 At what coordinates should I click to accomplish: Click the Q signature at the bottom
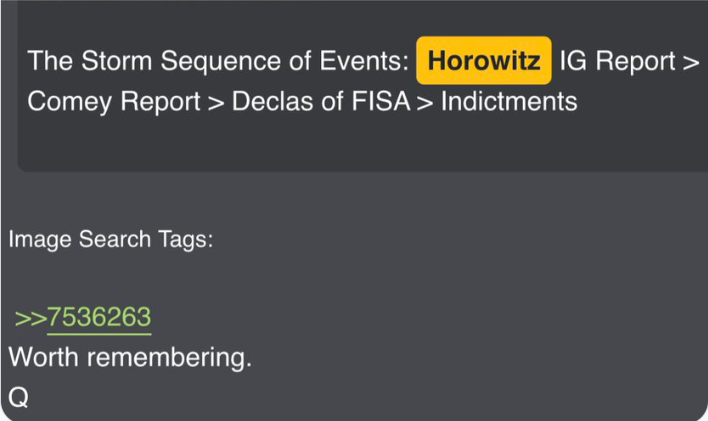click(19, 398)
